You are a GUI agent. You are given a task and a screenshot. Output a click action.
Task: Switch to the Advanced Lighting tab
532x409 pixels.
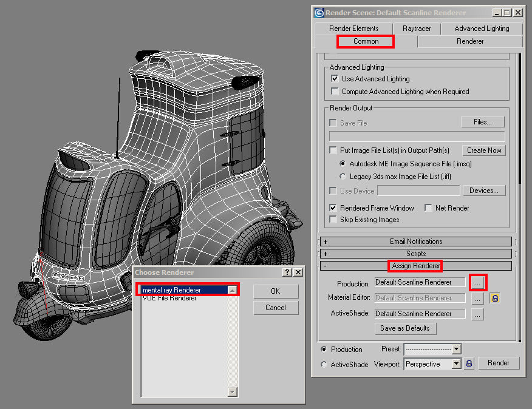click(482, 28)
